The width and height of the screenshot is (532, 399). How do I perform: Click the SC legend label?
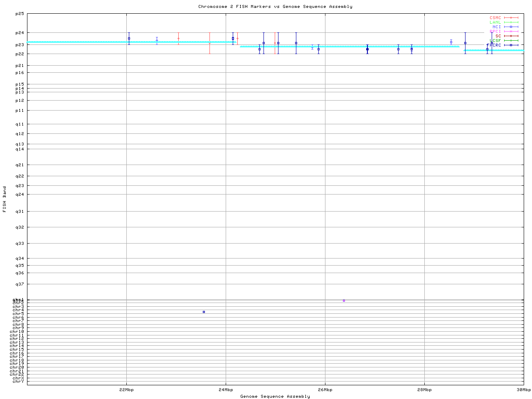pyautogui.click(x=498, y=36)
